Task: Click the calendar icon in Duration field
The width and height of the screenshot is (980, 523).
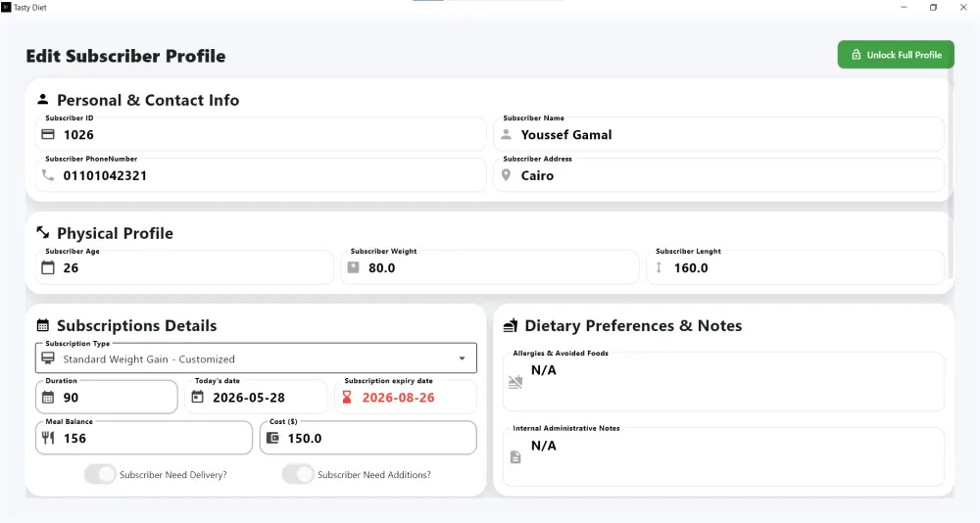Action: pos(48,398)
